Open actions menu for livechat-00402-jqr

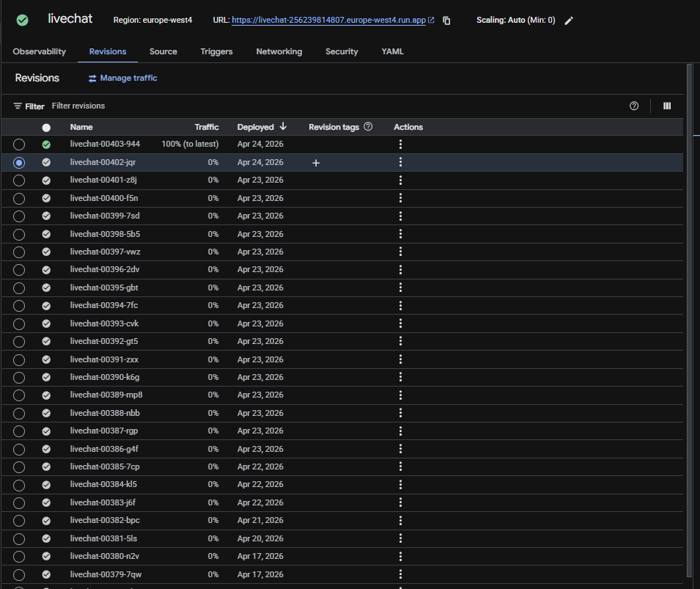[x=400, y=162]
